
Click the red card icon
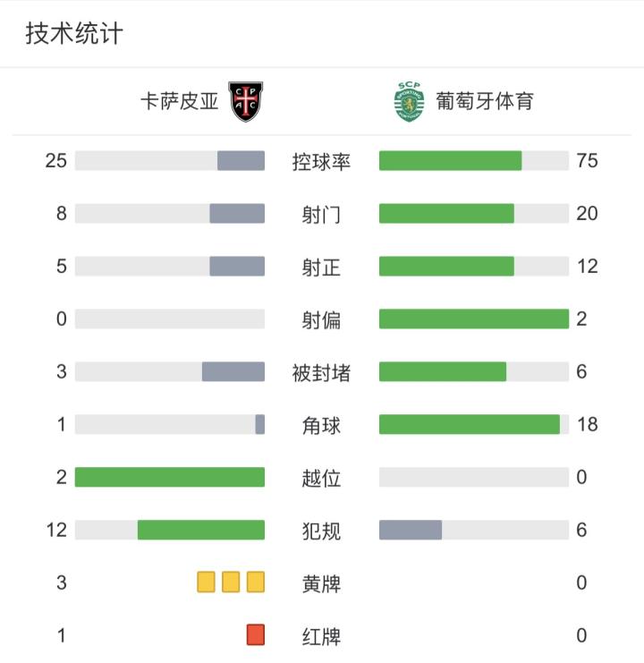(x=256, y=635)
